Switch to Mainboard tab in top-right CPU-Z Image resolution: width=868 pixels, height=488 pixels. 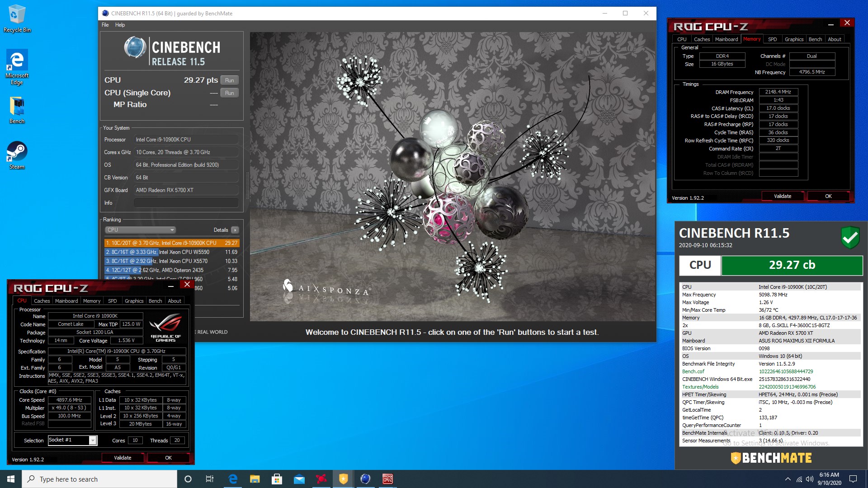(726, 39)
